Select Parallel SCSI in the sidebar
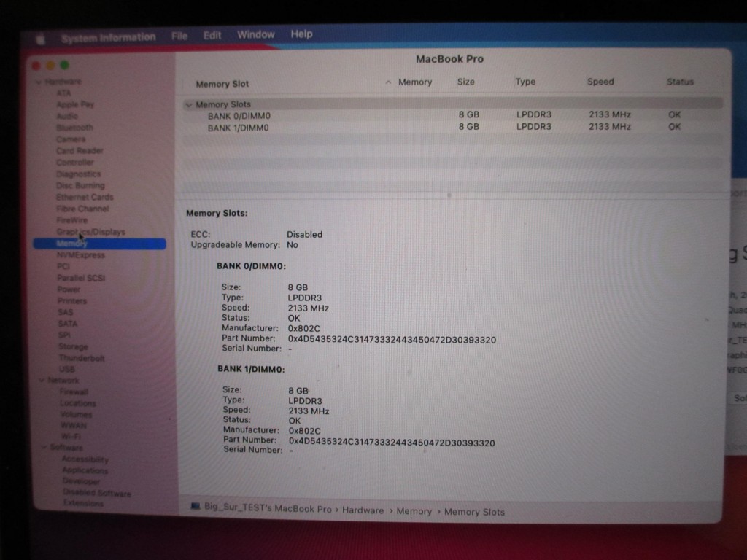Screen dimensions: 747x560 [x=81, y=278]
